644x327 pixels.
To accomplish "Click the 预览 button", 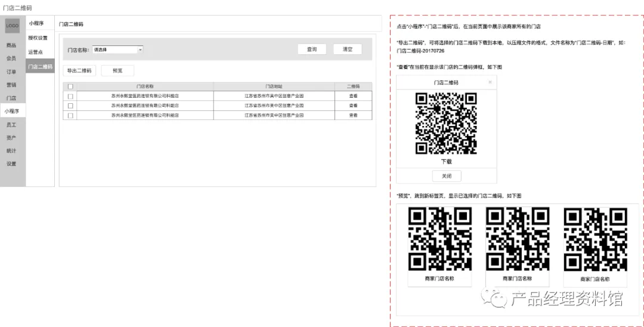I will 117,70.
